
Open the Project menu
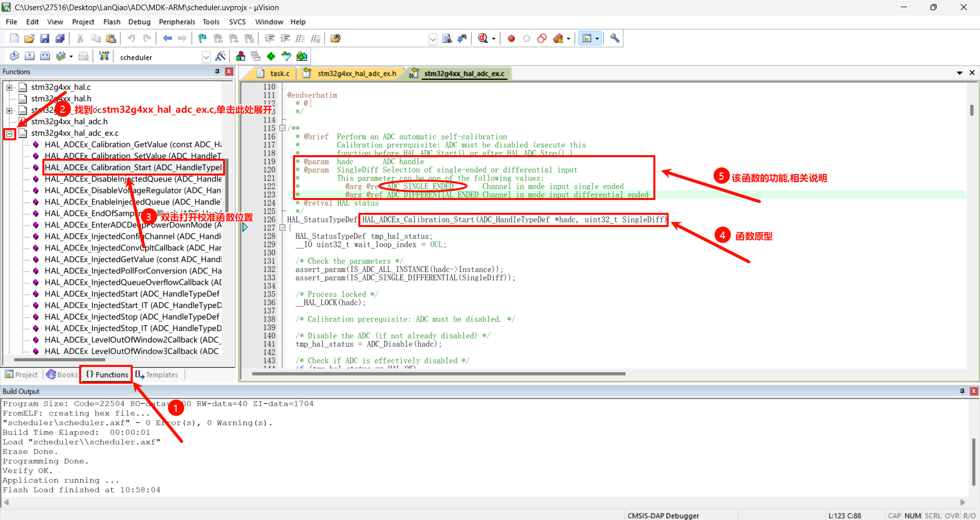pyautogui.click(x=83, y=22)
